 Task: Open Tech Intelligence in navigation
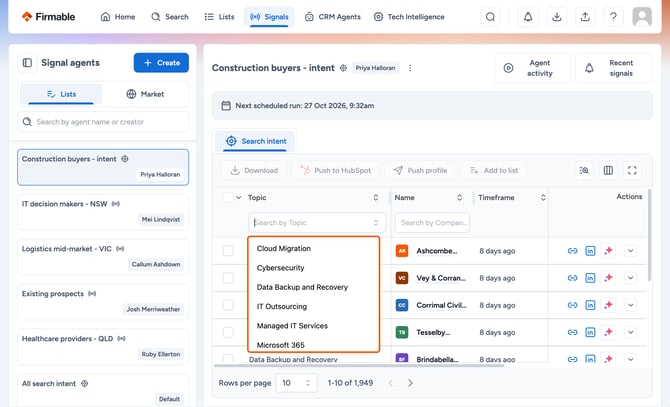[x=409, y=17]
